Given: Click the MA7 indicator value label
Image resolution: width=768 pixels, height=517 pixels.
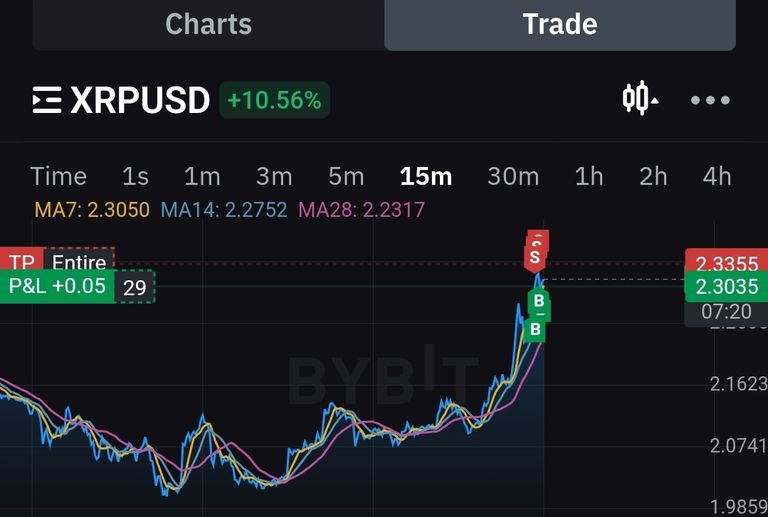Looking at the screenshot, I should click(92, 210).
